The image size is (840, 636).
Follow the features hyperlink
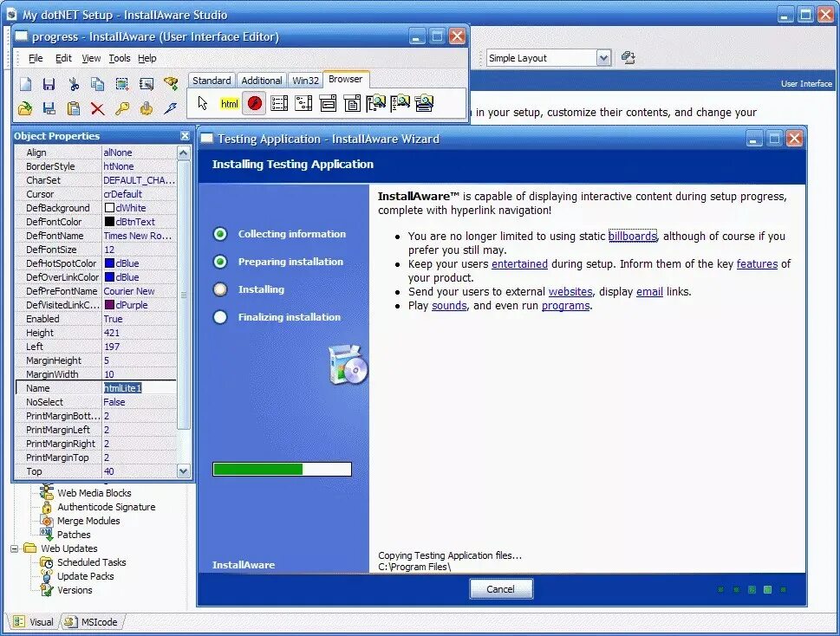click(x=757, y=264)
